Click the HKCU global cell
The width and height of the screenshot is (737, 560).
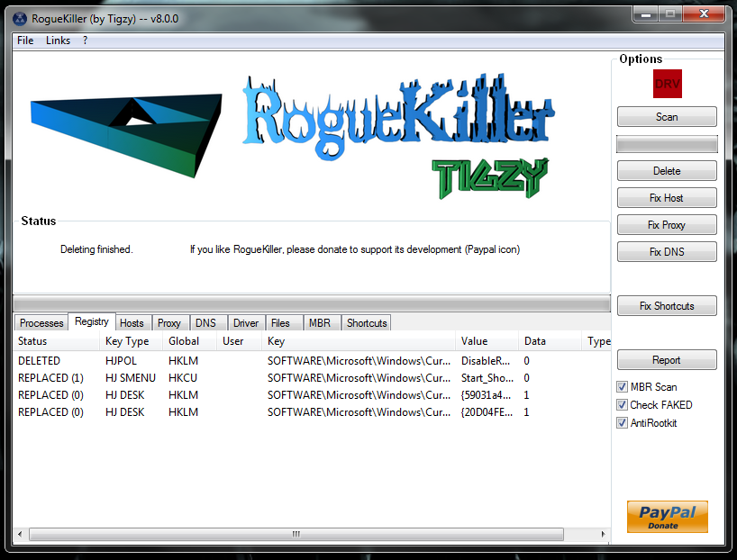click(183, 378)
